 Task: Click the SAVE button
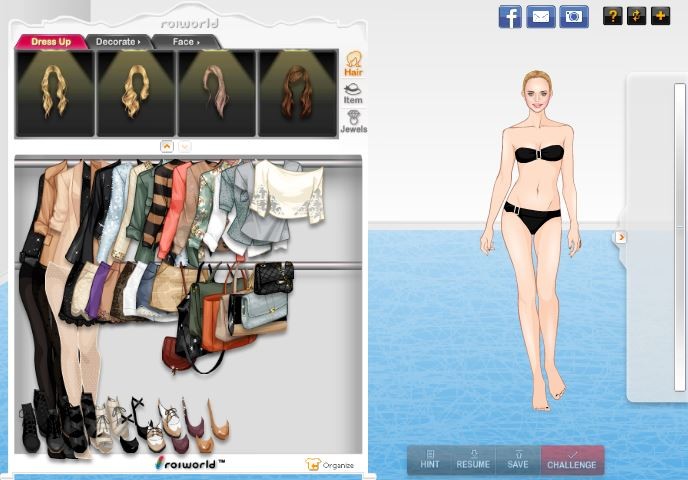click(517, 460)
